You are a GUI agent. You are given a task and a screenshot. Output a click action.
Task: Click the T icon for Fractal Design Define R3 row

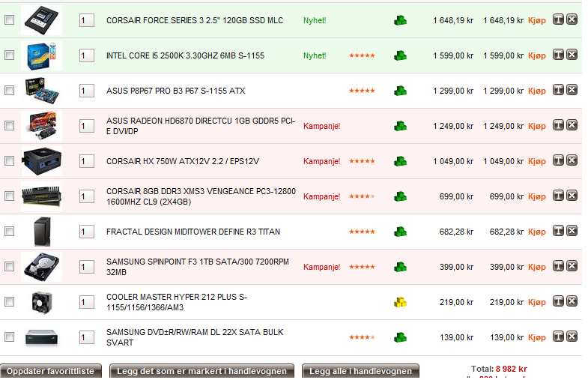(558, 231)
